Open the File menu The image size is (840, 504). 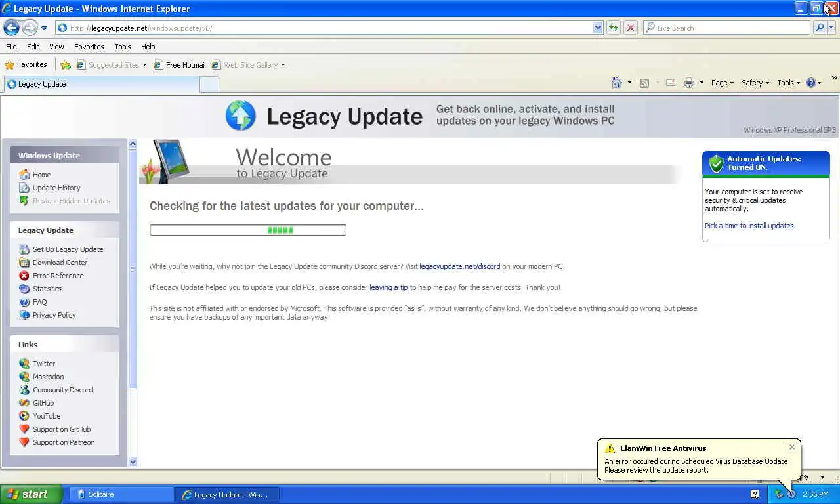tap(11, 47)
